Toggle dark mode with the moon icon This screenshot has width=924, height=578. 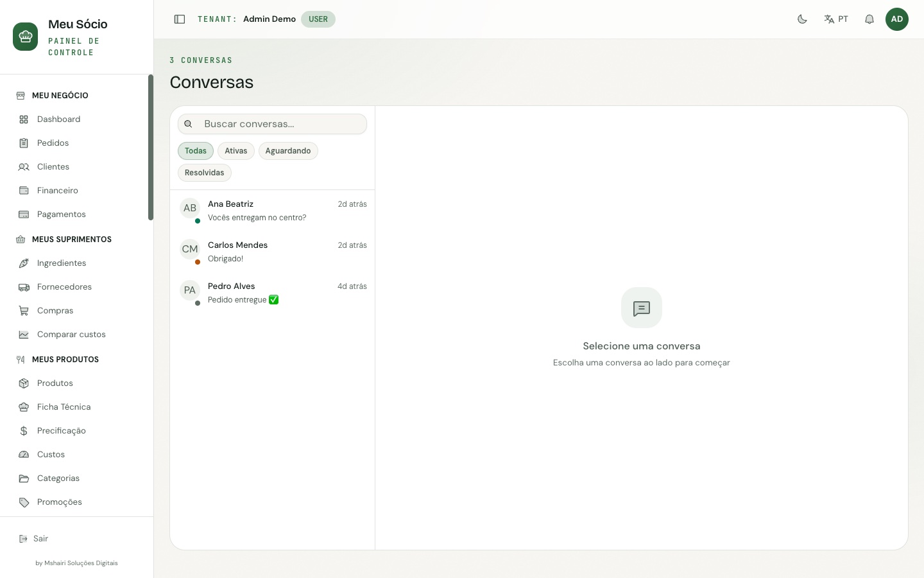(x=802, y=19)
